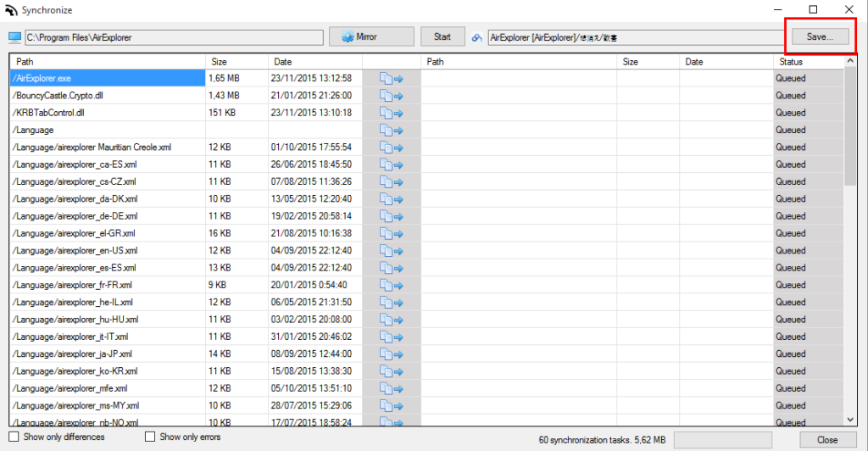Click the copy icon for airexplorer_el-GR.xml

tap(392, 233)
